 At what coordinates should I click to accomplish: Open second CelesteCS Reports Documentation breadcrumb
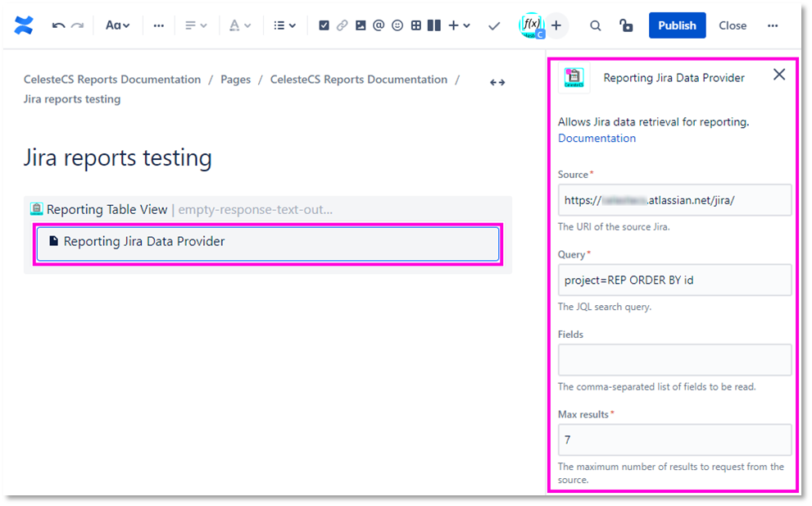(358, 80)
